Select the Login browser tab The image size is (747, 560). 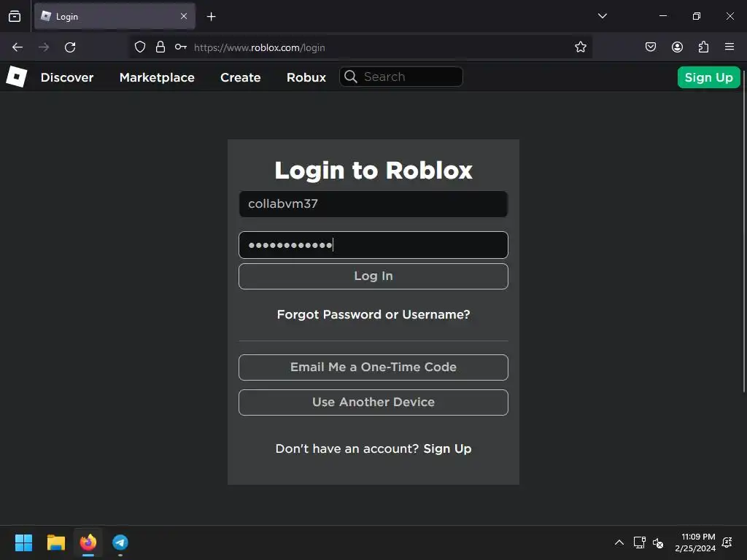click(x=115, y=16)
